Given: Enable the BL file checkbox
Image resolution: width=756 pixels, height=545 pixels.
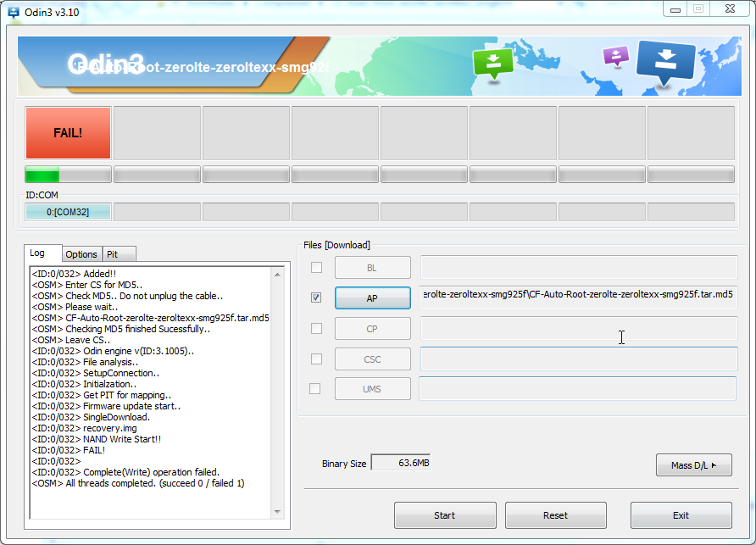Looking at the screenshot, I should tap(316, 267).
